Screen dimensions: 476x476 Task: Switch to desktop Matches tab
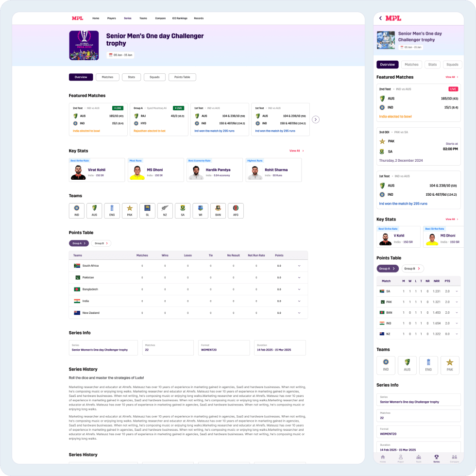107,77
